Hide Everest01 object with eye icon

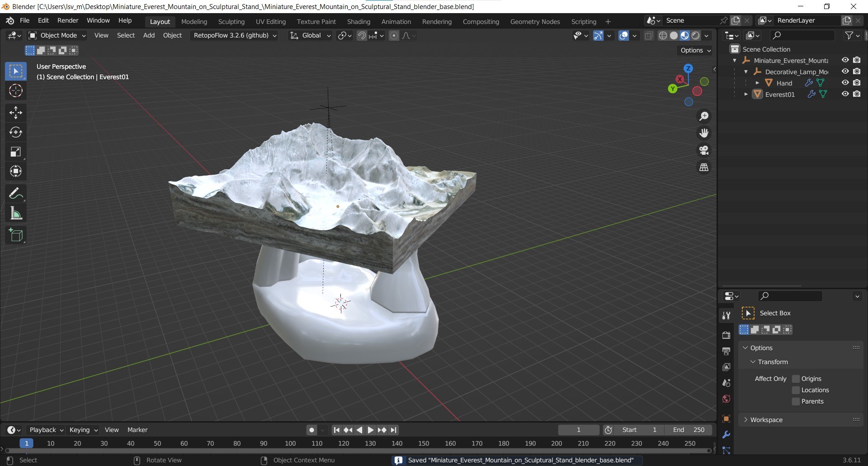pos(845,94)
